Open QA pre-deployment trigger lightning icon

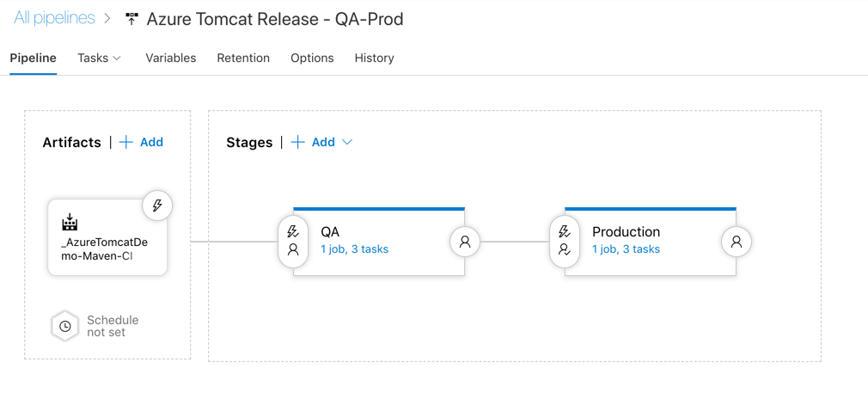pyautogui.click(x=293, y=231)
